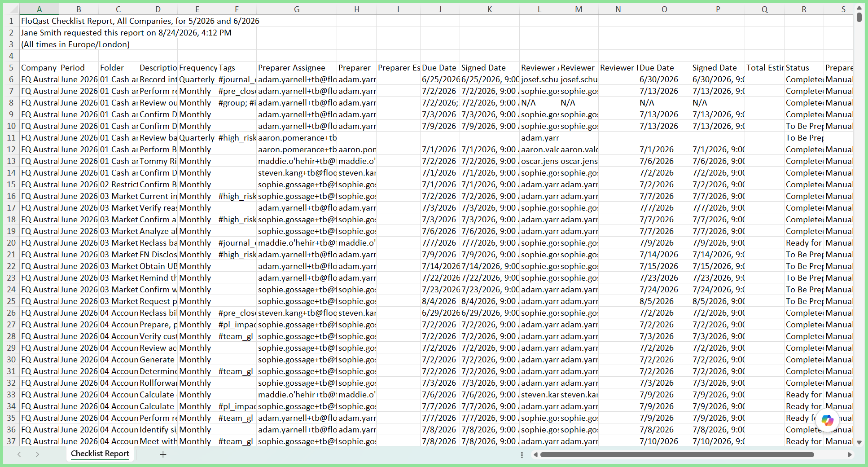Select column A header
Image resolution: width=868 pixels, height=467 pixels.
click(x=39, y=9)
